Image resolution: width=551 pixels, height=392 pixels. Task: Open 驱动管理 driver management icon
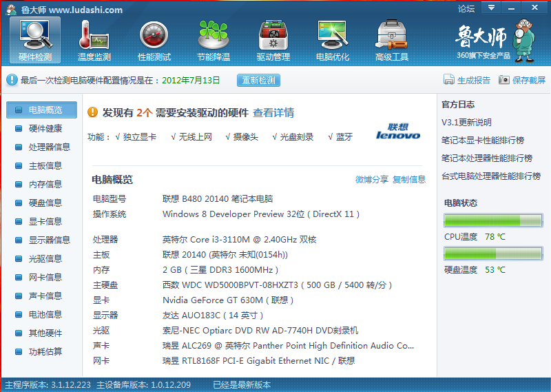[x=273, y=40]
